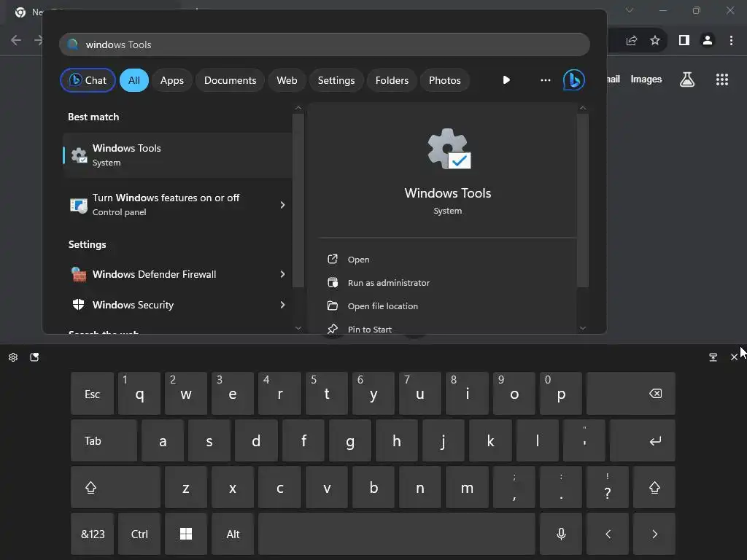Viewport: 747px width, 560px height.
Task: Click the Images link on Google page
Action: click(x=646, y=79)
